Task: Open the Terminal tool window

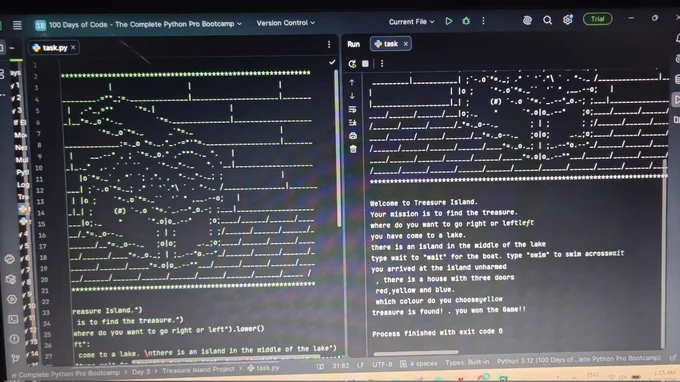Action: tap(13, 319)
